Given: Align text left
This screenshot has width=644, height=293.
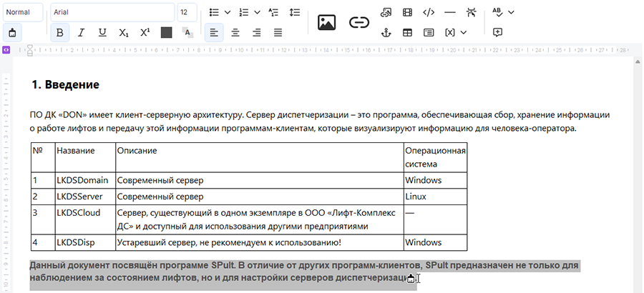Looking at the screenshot, I should pyautogui.click(x=214, y=33).
